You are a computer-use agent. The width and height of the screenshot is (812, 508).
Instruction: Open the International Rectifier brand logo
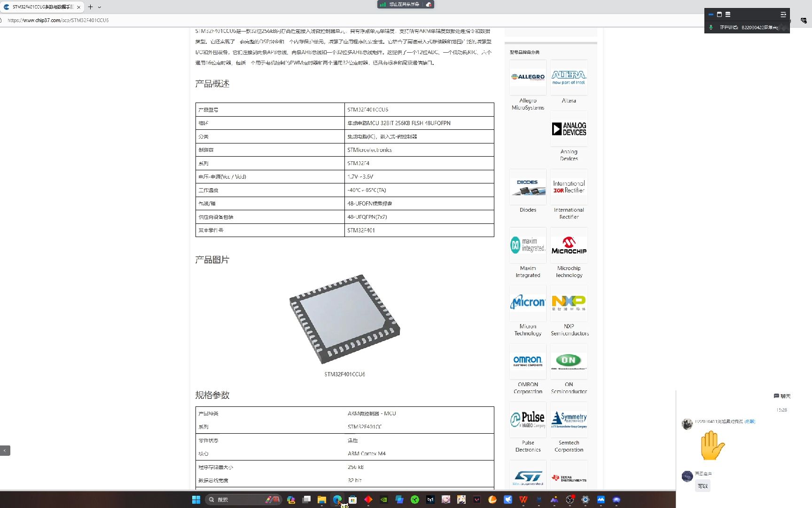click(569, 187)
